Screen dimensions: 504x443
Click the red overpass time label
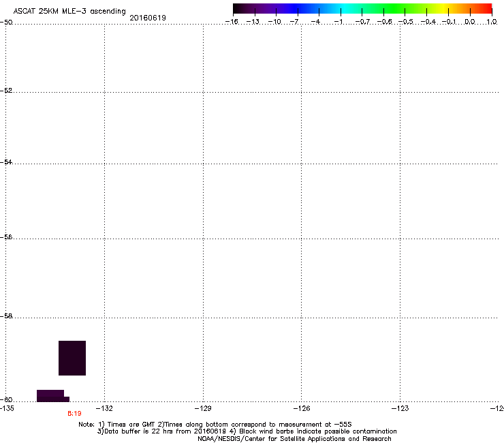(x=74, y=414)
